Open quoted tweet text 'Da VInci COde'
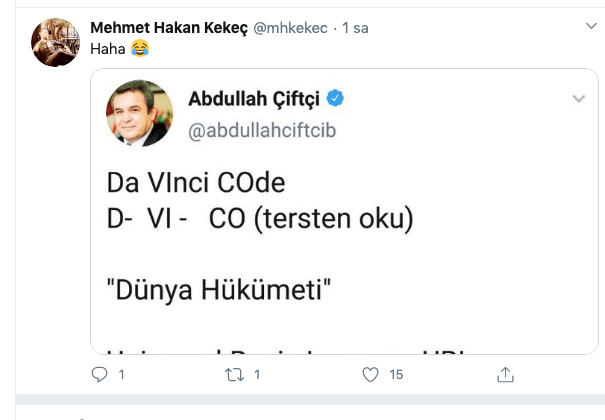 [196, 182]
